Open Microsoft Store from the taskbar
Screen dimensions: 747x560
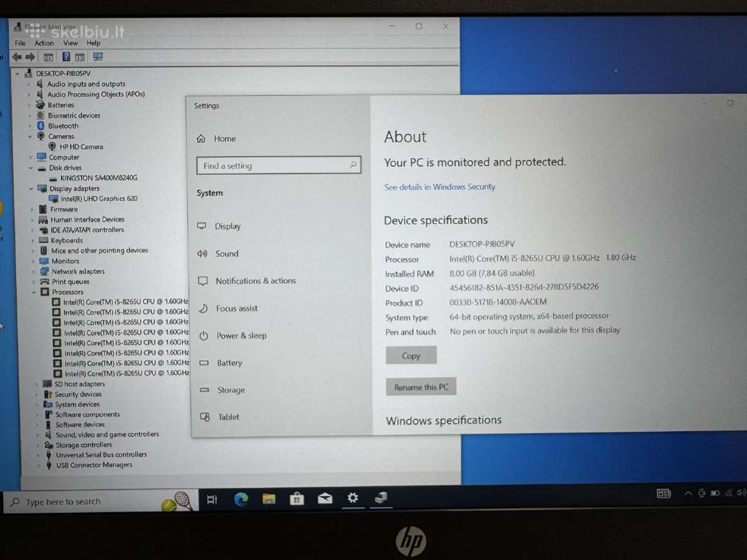pos(297,499)
